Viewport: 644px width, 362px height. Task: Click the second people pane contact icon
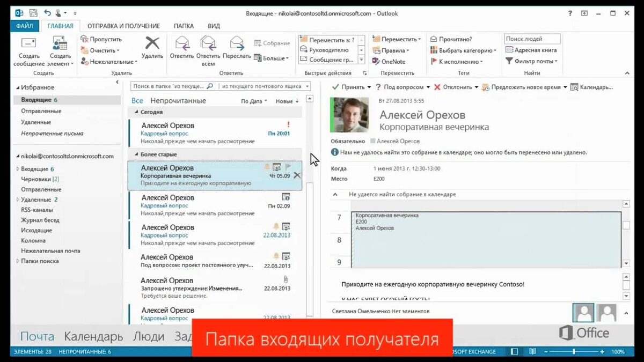point(607,312)
